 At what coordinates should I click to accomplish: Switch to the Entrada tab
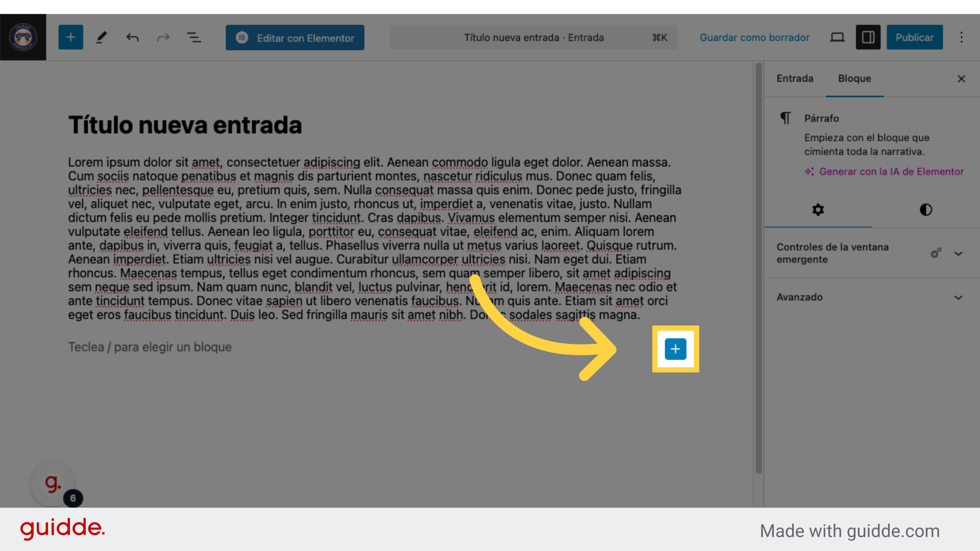click(795, 79)
